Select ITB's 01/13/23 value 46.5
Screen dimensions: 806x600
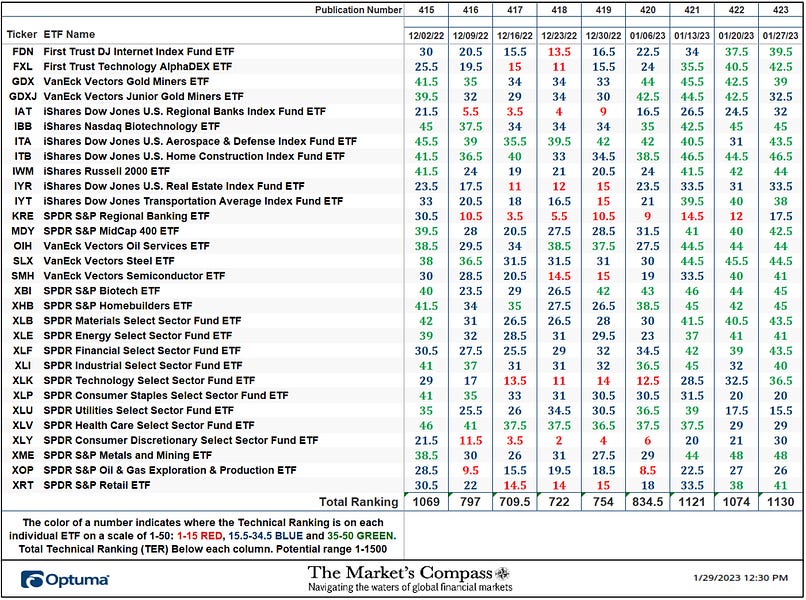(692, 156)
